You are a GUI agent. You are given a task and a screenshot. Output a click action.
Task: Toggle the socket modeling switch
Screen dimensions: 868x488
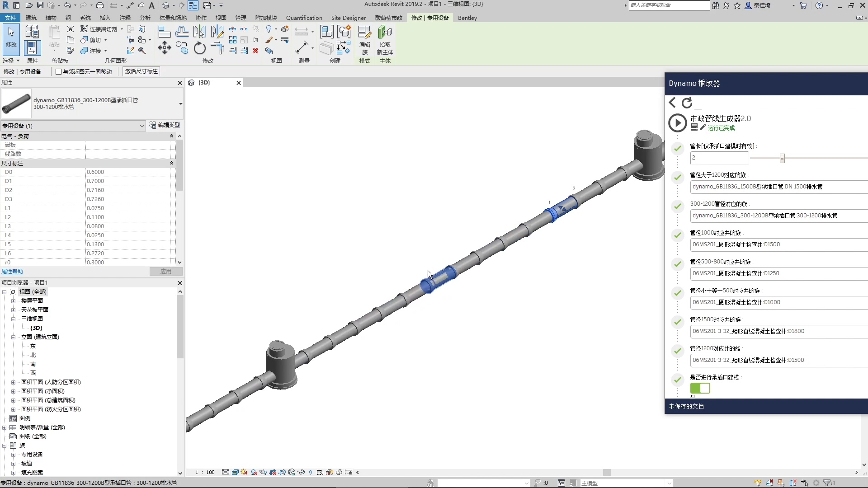pyautogui.click(x=700, y=388)
